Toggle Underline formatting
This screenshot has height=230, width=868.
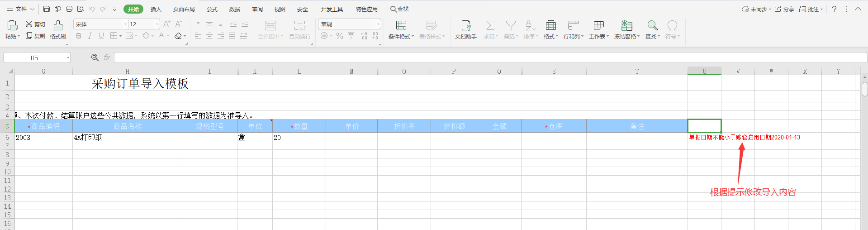click(x=101, y=36)
